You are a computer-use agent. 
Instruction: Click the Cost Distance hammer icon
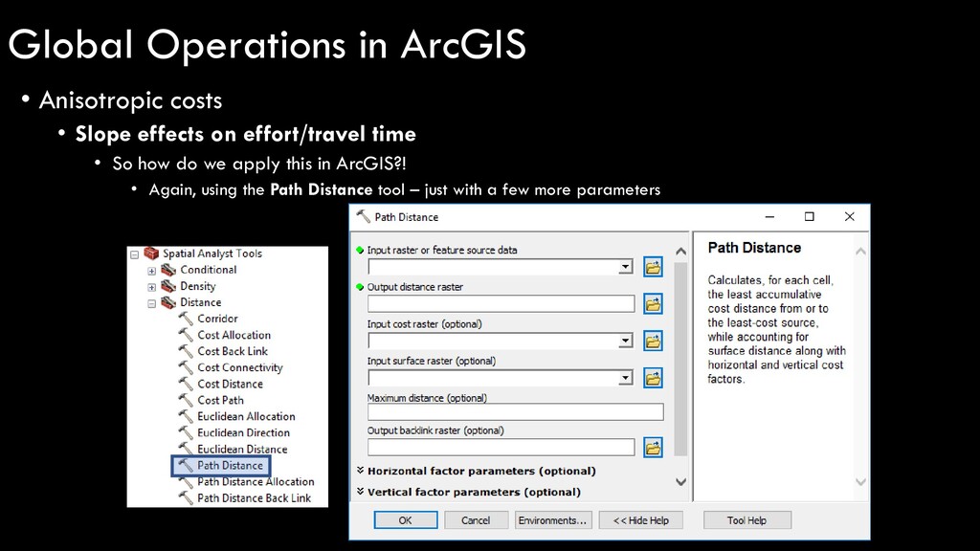(x=186, y=383)
